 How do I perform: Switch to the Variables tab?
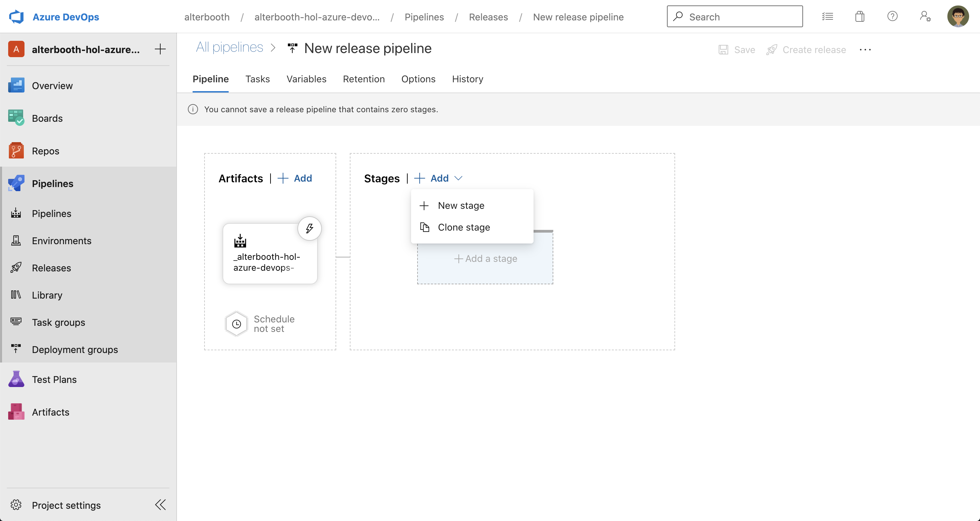tap(306, 79)
